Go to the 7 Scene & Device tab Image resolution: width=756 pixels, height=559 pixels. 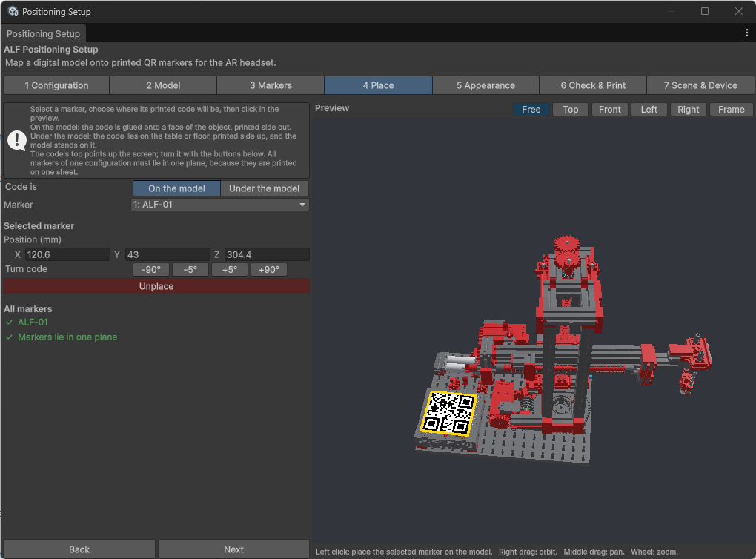[x=700, y=85]
